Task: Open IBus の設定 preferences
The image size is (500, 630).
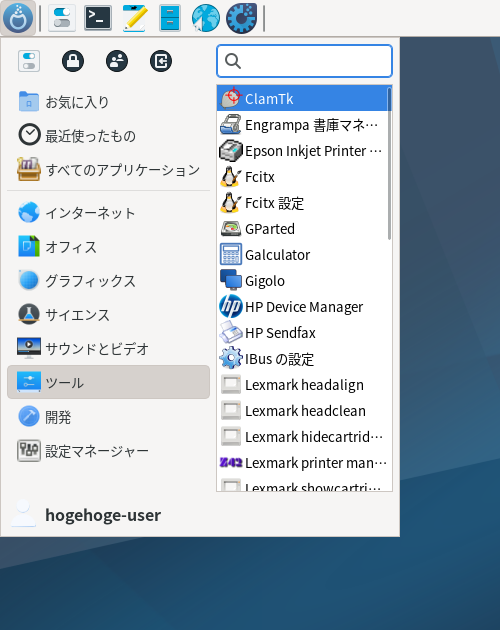Action: [x=302, y=358]
